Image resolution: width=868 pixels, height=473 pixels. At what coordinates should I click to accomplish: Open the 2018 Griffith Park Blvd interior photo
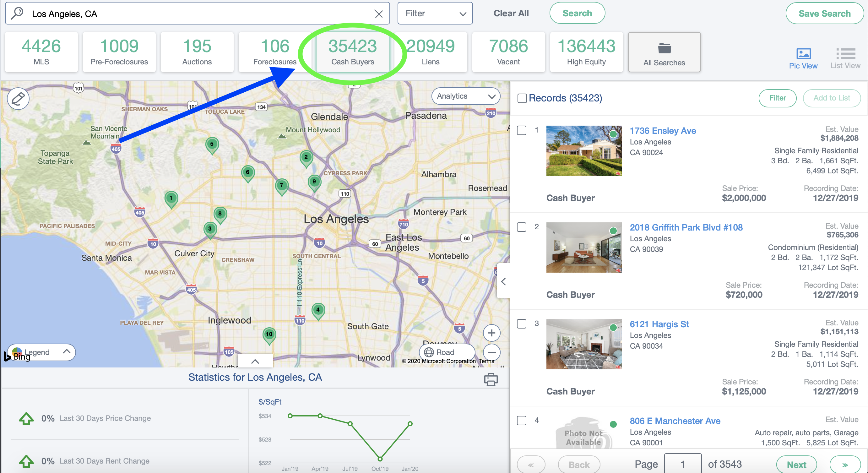(x=583, y=247)
